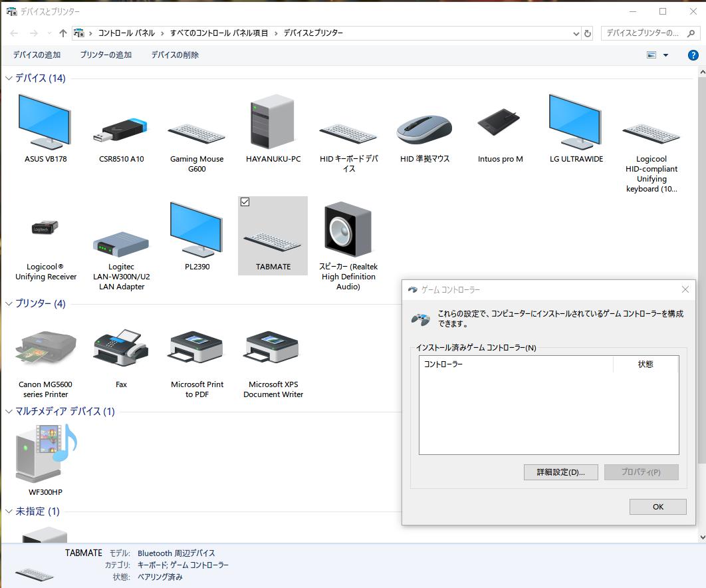
Task: Click the forward navigation arrow
Action: 34,33
